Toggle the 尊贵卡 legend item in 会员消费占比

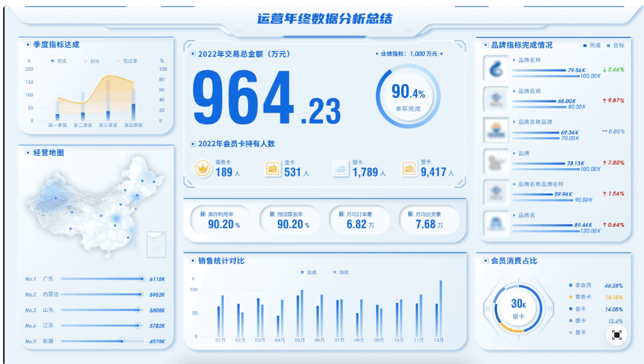580,297
